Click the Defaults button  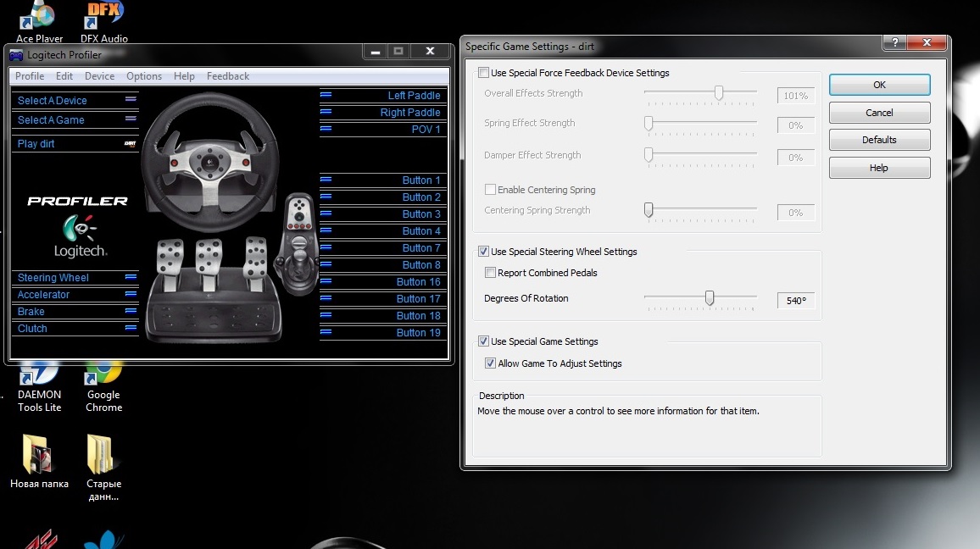coord(879,140)
